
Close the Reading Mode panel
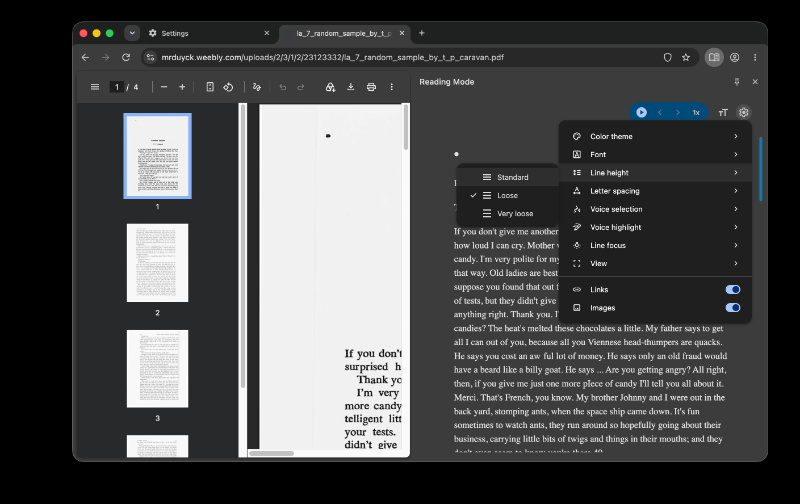click(755, 82)
